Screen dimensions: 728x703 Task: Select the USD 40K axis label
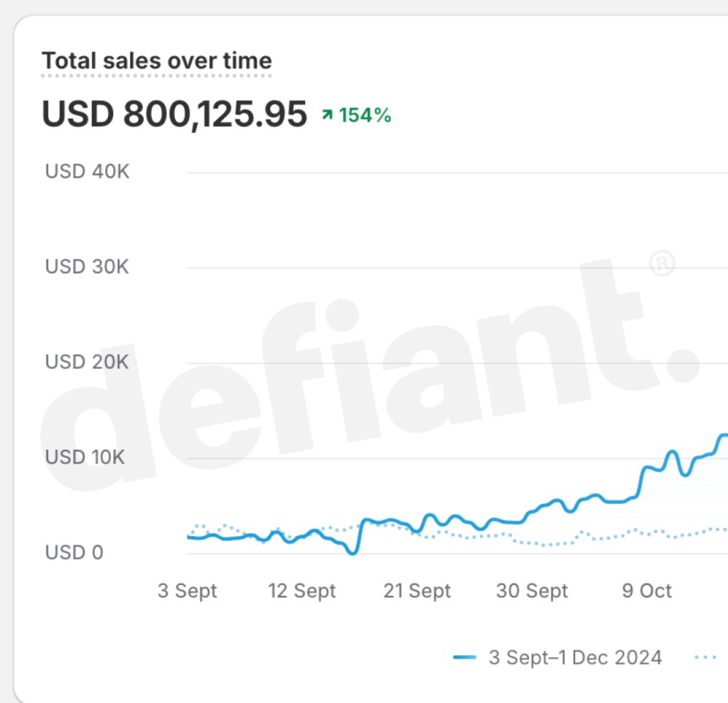coord(87,171)
